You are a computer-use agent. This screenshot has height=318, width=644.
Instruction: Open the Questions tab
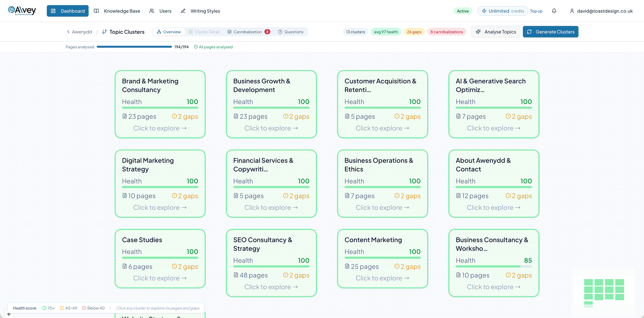291,32
